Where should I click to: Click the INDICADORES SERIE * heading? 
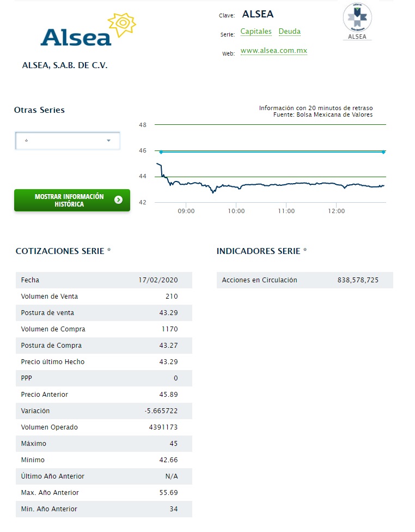(262, 251)
